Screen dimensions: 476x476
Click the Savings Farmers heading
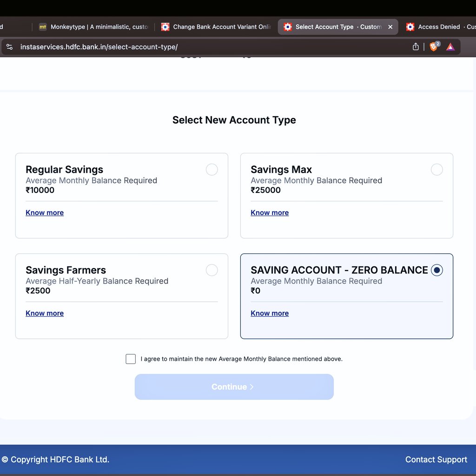(66, 270)
